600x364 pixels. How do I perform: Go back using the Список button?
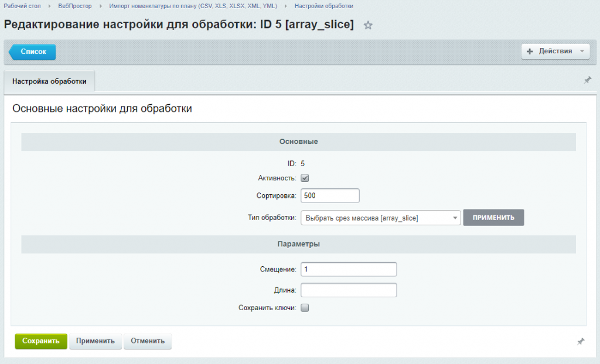[33, 51]
